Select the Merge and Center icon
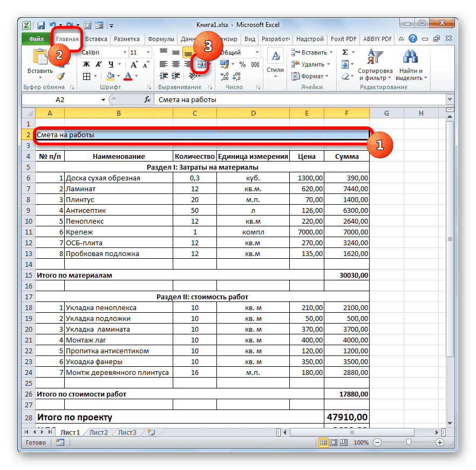 [x=202, y=64]
